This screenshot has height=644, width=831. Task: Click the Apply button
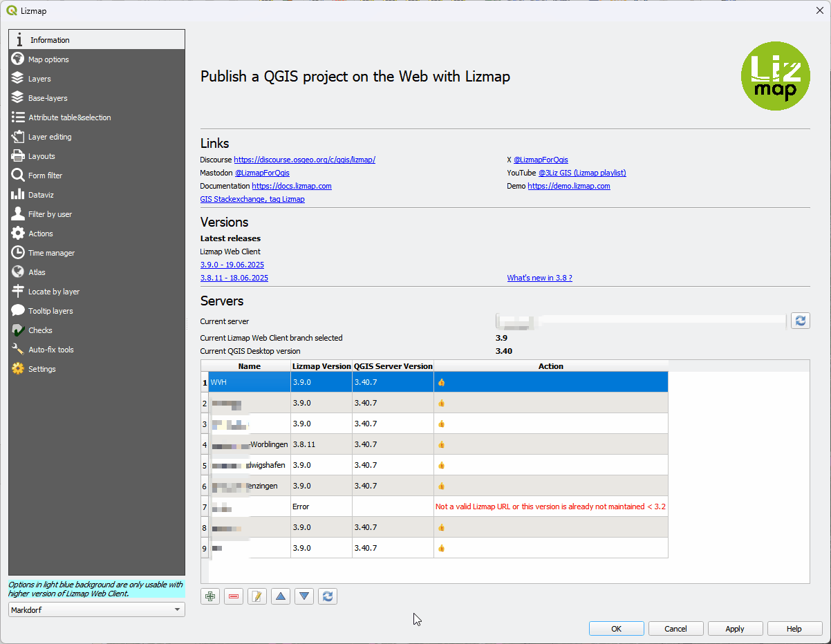[735, 629]
